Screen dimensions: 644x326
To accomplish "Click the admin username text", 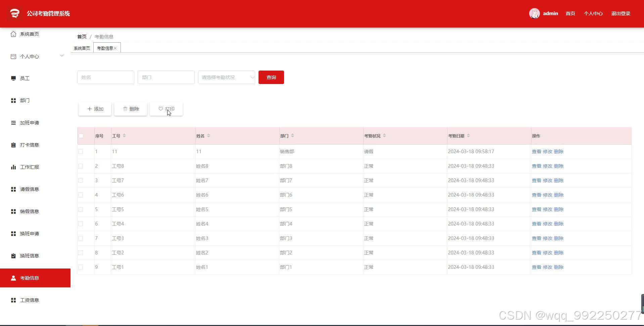I will 550,13.
